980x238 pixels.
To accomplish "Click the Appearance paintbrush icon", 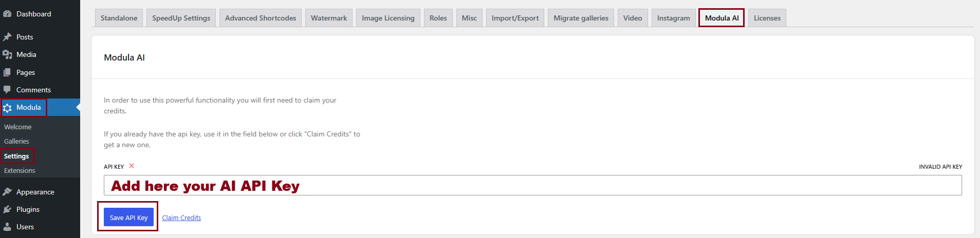I will point(7,192).
